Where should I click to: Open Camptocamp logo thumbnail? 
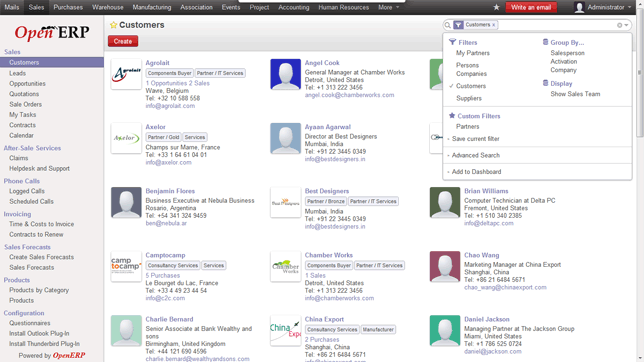[x=126, y=266]
